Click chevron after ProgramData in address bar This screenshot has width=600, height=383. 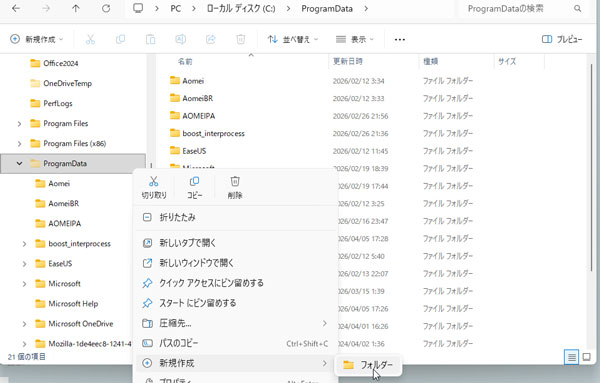pyautogui.click(x=366, y=8)
